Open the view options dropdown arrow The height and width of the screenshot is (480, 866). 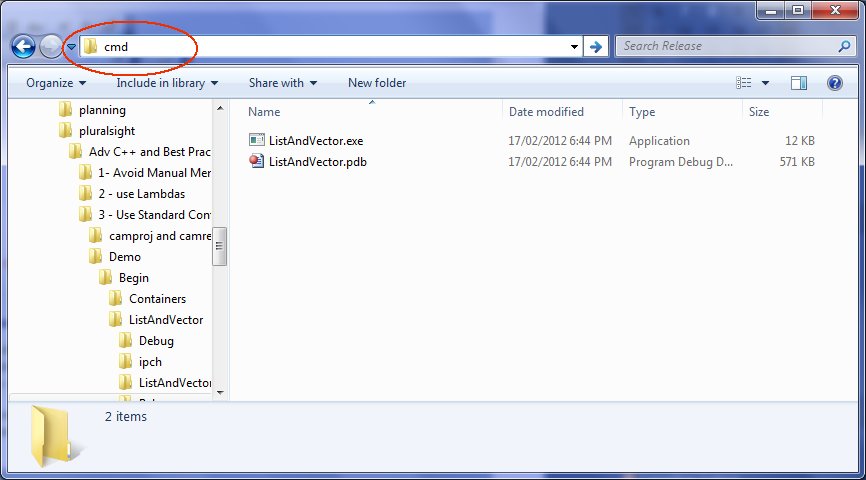click(x=765, y=83)
